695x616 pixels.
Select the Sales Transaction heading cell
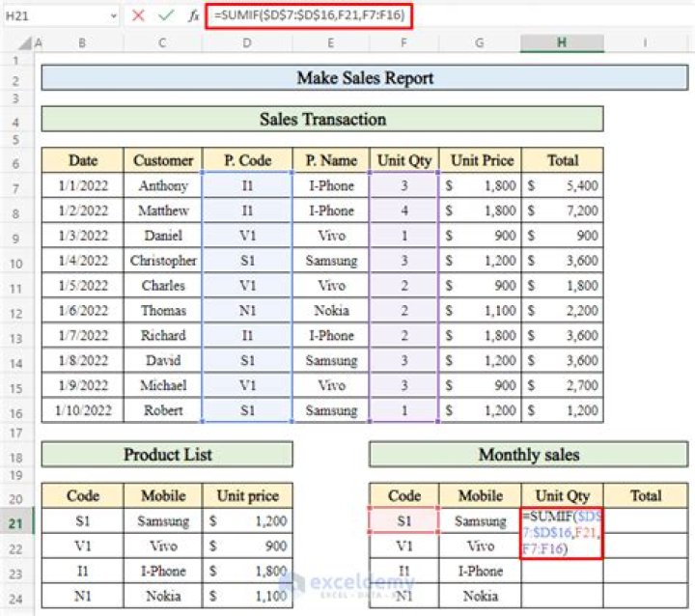click(x=322, y=120)
